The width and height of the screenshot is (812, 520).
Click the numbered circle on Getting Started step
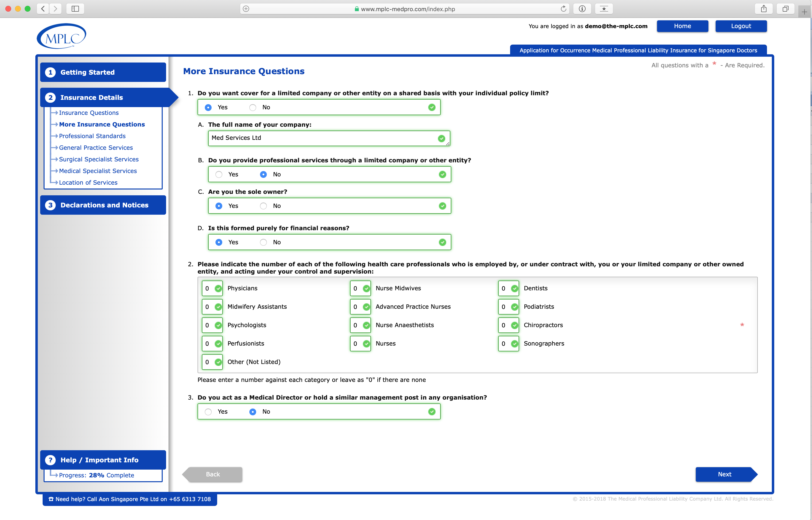pos(51,72)
